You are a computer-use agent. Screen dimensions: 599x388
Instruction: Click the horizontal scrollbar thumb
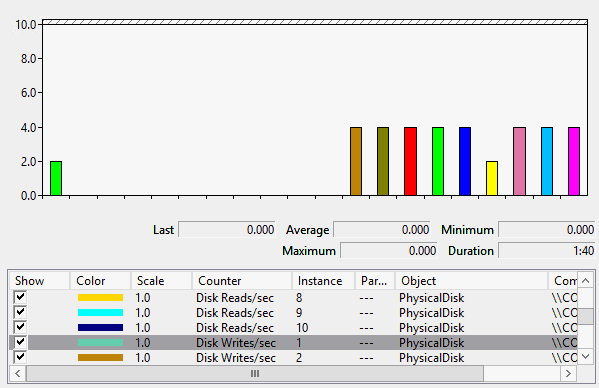pyautogui.click(x=255, y=373)
